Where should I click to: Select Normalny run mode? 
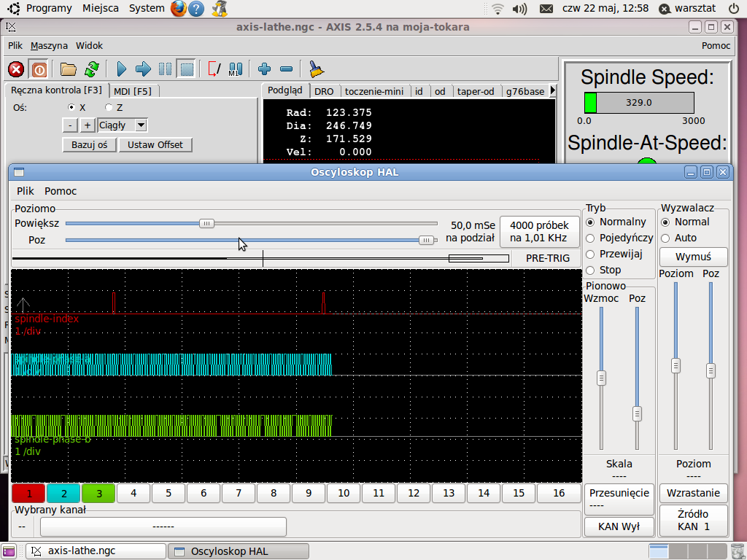pos(590,222)
